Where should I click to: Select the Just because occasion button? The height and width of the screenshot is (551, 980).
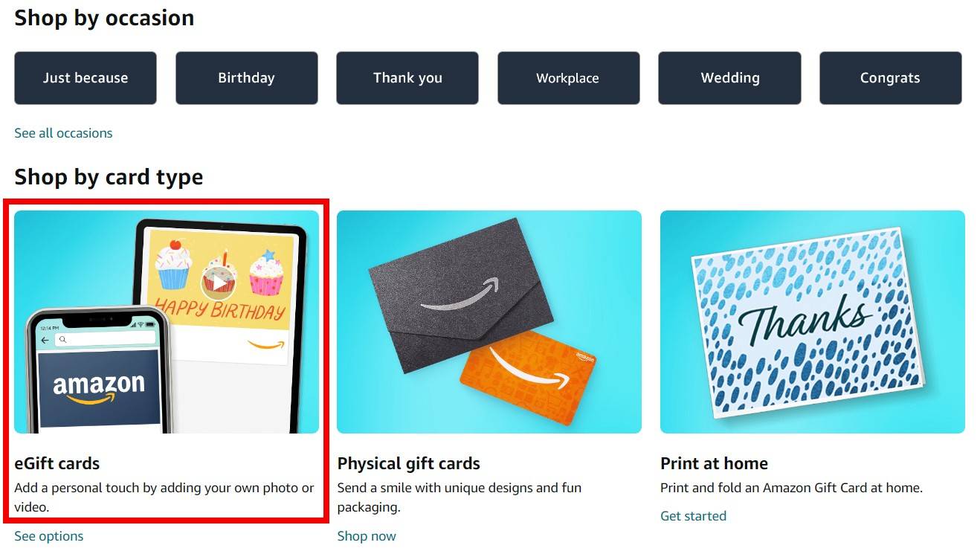coord(86,78)
